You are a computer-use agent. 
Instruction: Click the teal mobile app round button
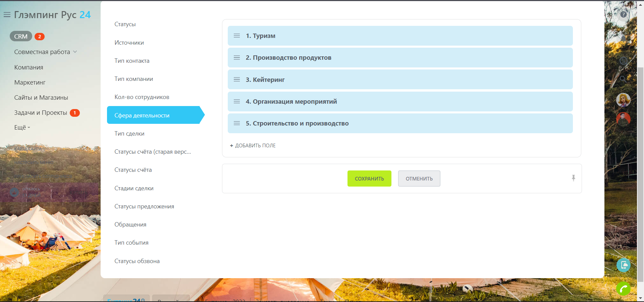[624, 265]
